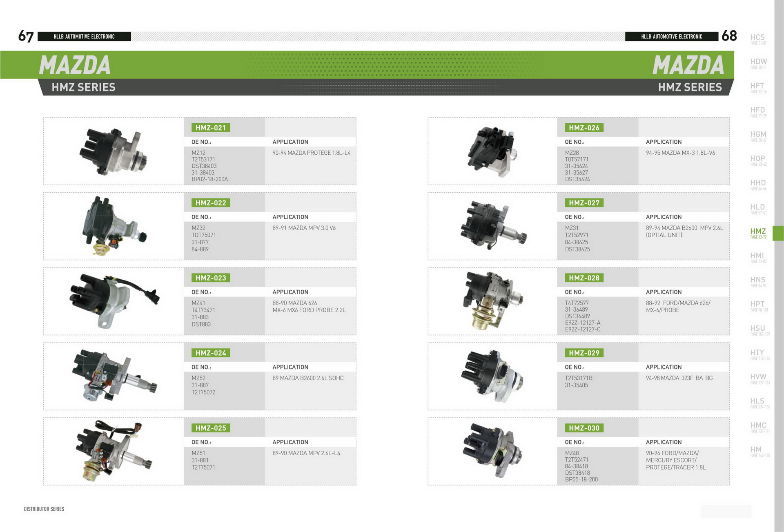Click the HMZ-029 distributor image
This screenshot has height=532, width=784.
coord(492,376)
